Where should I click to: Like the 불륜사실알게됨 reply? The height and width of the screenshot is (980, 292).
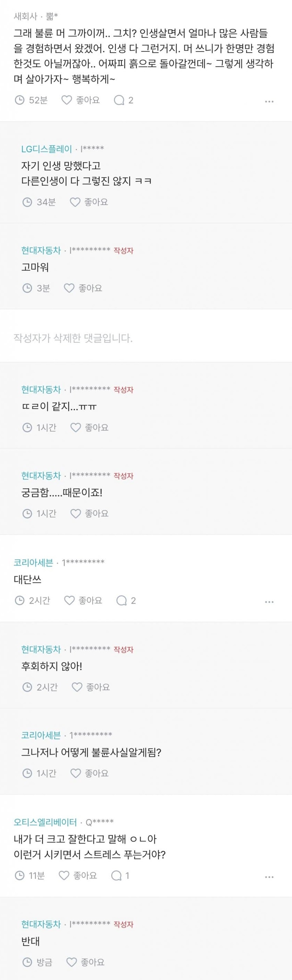point(90,773)
